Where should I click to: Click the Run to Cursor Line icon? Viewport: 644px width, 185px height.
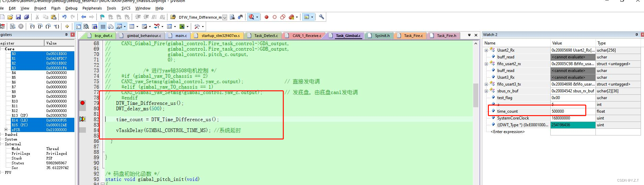(56, 26)
